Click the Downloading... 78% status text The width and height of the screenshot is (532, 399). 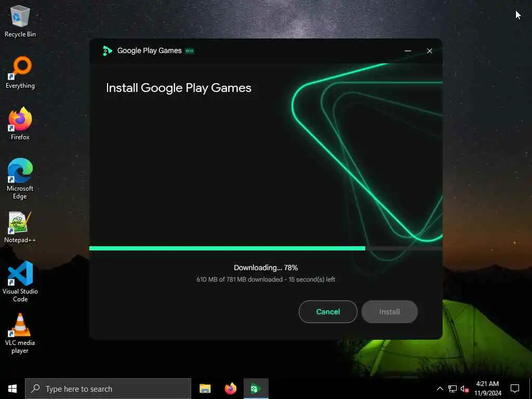pos(265,268)
